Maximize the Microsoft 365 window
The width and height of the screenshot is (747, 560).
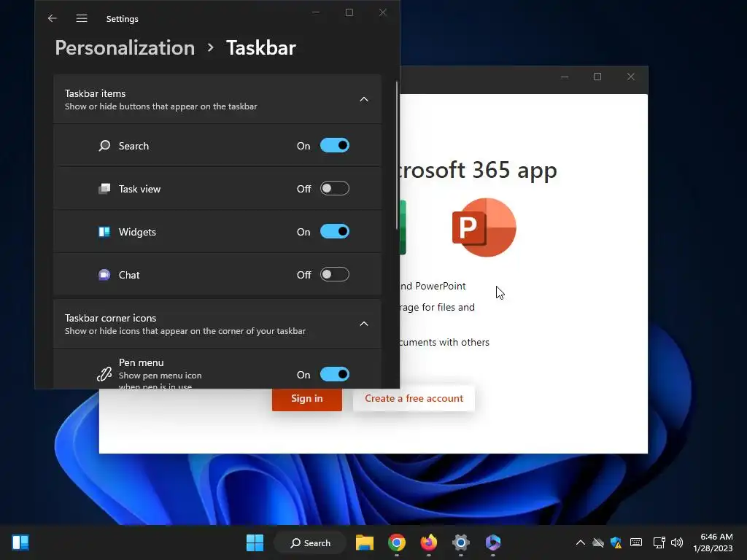tap(597, 77)
